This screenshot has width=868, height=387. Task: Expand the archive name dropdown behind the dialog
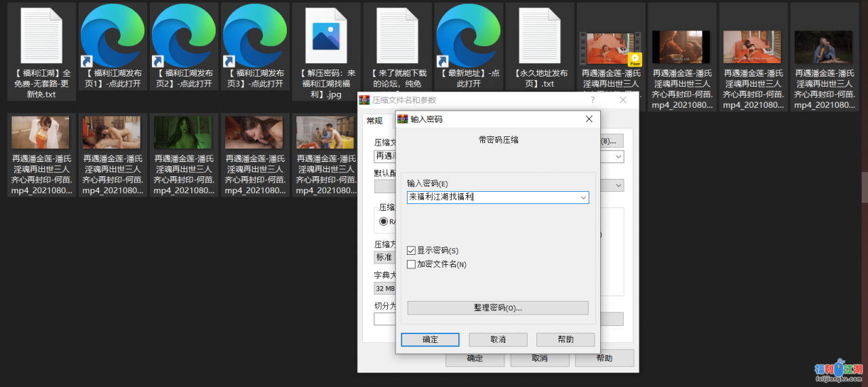(618, 157)
